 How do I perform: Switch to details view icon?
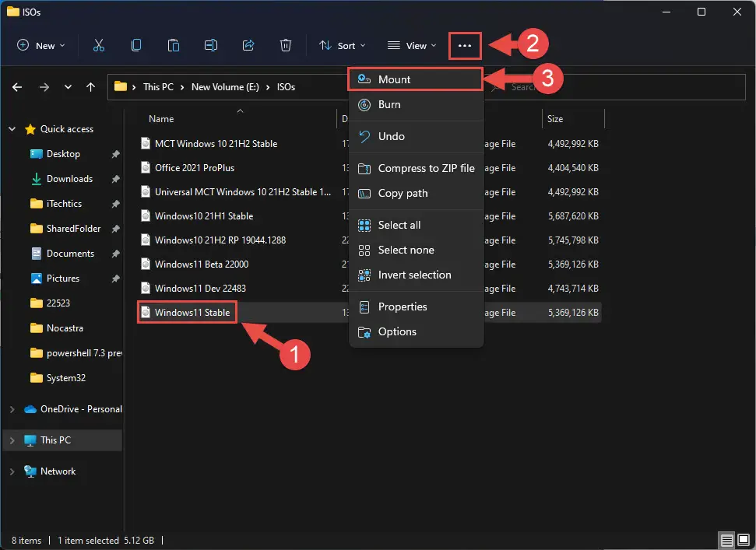pyautogui.click(x=726, y=540)
